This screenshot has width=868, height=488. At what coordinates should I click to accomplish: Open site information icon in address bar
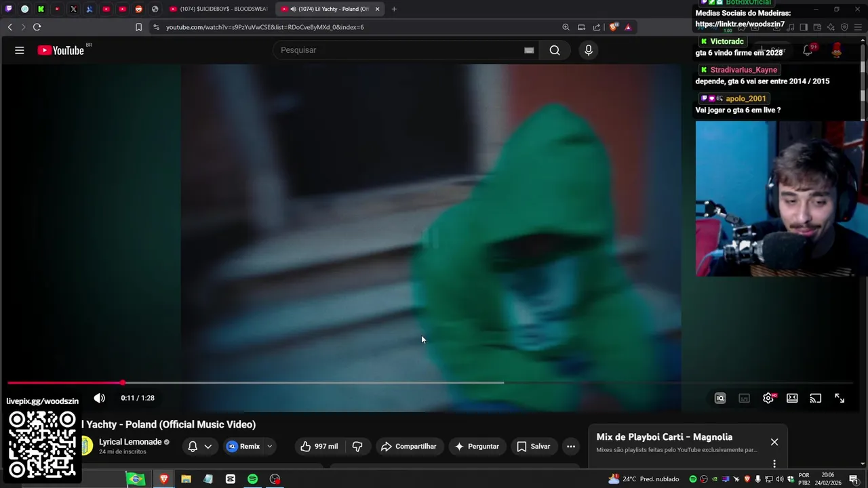[157, 27]
